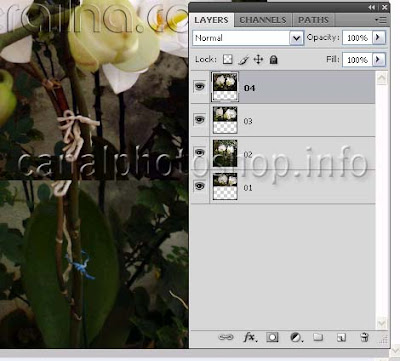Open the Opacity slider arrow
Screen dimensions: 400x361
(x=379, y=38)
